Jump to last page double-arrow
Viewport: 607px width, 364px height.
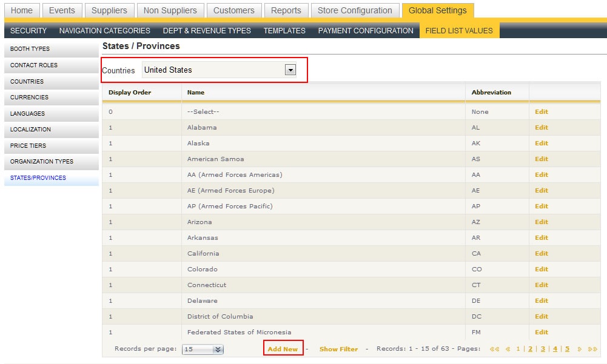pos(592,349)
